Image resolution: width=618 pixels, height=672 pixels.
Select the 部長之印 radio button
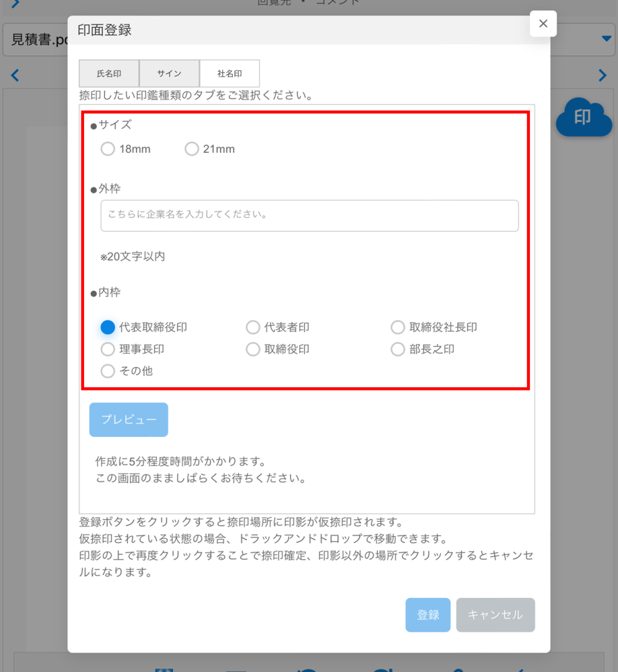click(x=398, y=349)
